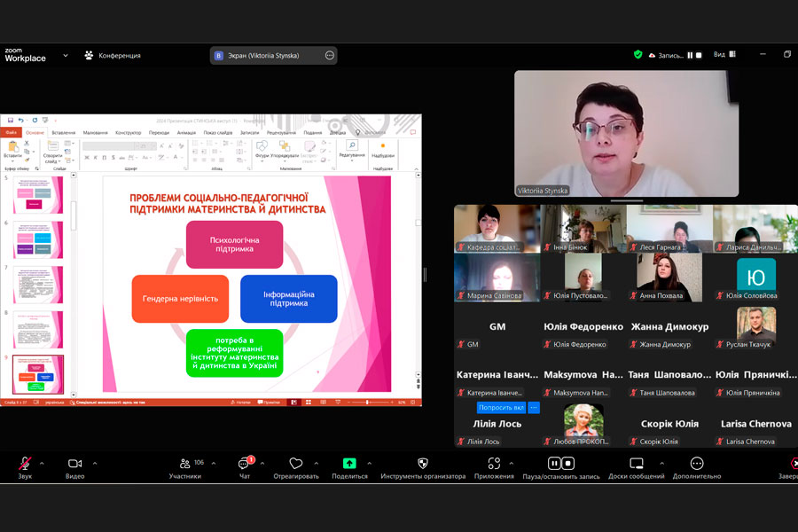Pause the recording in bottom toolbar
The image size is (798, 532).
[554, 463]
